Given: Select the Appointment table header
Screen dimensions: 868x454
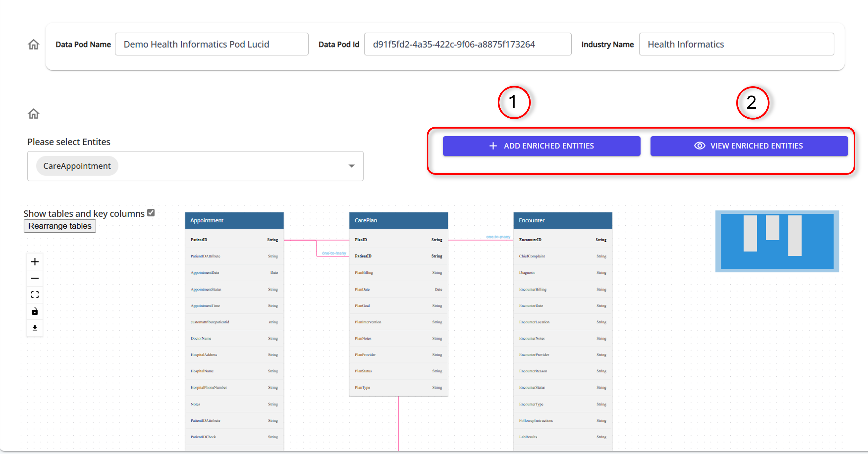Looking at the screenshot, I should [234, 221].
